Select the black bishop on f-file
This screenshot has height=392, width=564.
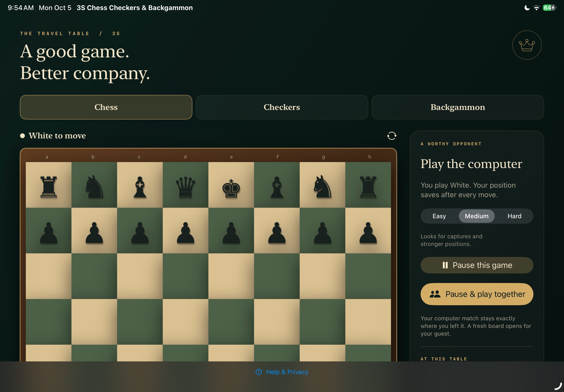click(277, 187)
